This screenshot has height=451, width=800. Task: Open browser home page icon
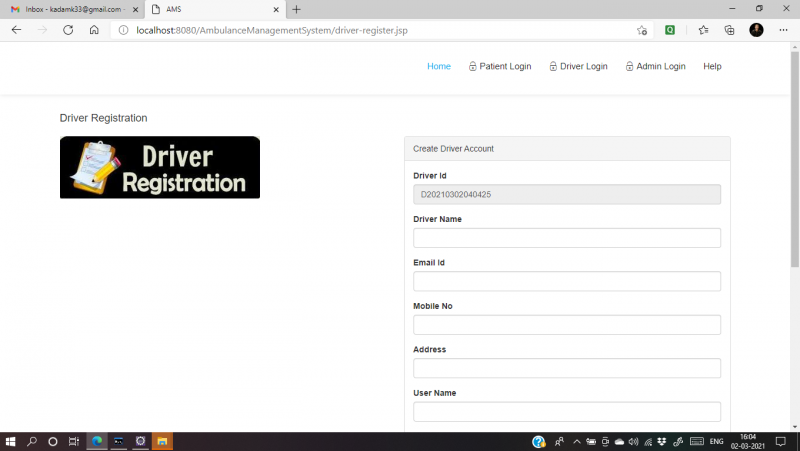click(x=94, y=30)
